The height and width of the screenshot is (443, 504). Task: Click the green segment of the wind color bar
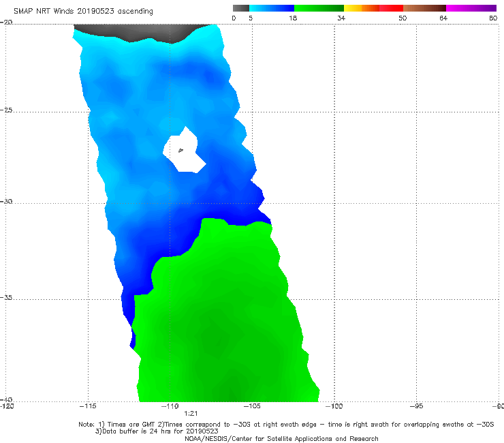click(x=319, y=8)
